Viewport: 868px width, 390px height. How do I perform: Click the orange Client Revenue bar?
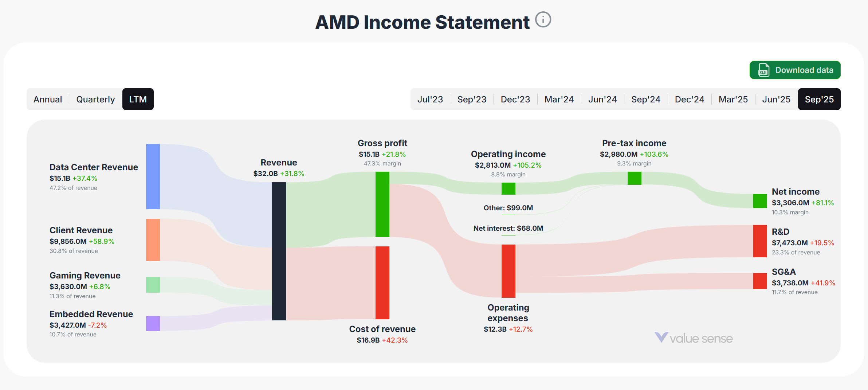point(153,239)
